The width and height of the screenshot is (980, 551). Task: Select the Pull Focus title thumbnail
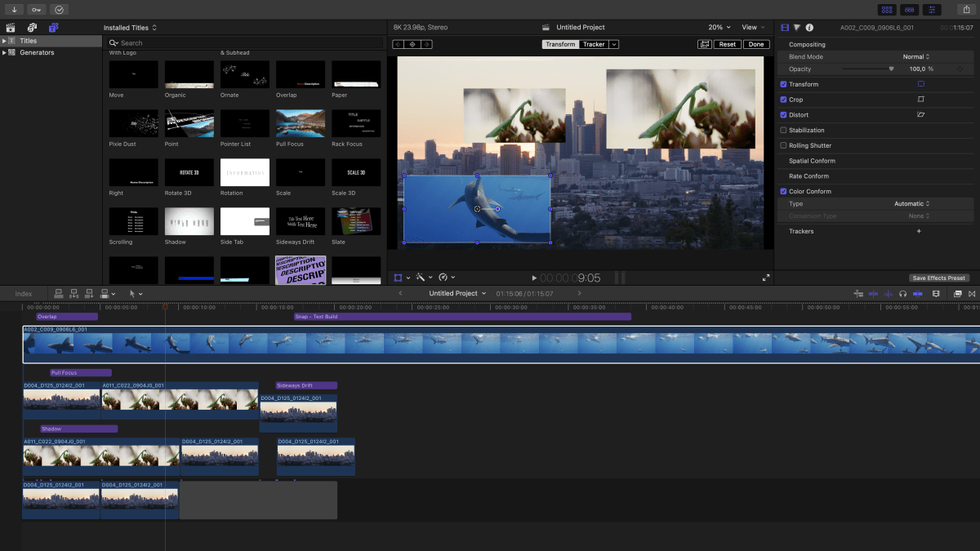pyautogui.click(x=300, y=122)
